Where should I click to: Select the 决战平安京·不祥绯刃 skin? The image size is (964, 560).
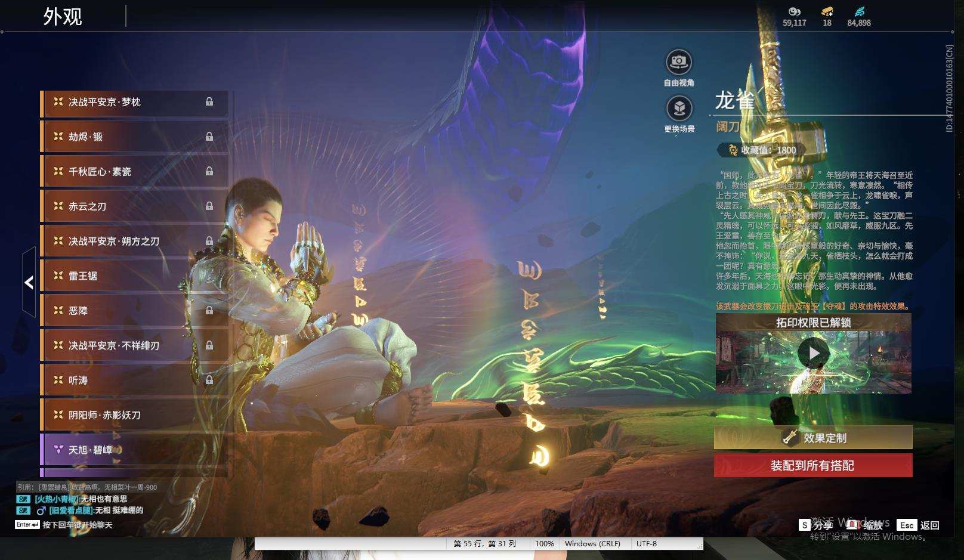pyautogui.click(x=134, y=345)
